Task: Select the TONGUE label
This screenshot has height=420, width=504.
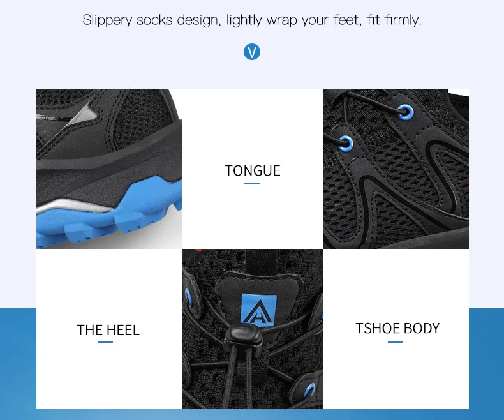Action: (253, 170)
